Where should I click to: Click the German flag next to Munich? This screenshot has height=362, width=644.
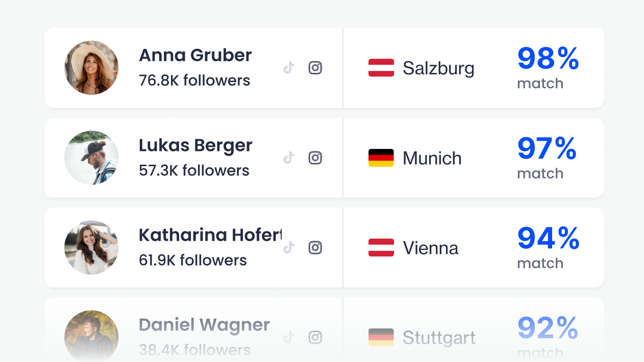point(381,158)
